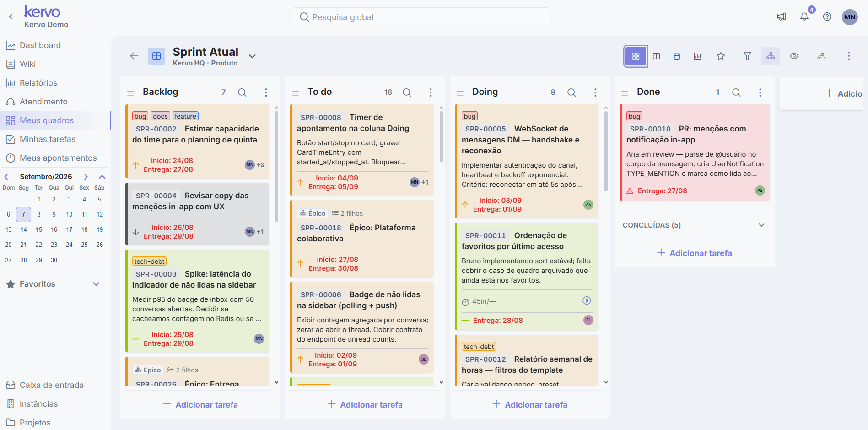Collapse the mini calendar
The width and height of the screenshot is (868, 430).
(x=102, y=177)
